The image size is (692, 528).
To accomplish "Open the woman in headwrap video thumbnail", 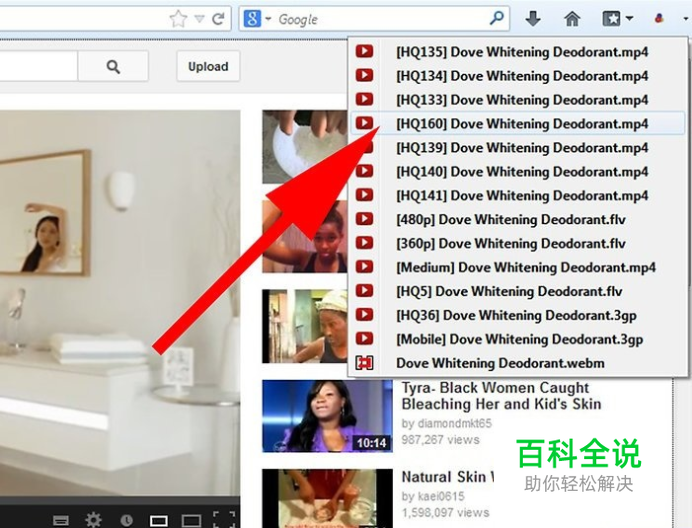I will 305,326.
